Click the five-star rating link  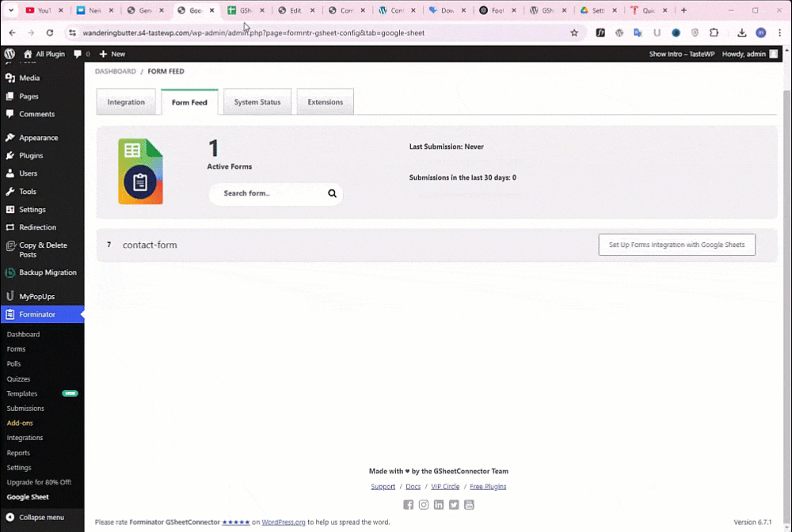pyautogui.click(x=236, y=522)
